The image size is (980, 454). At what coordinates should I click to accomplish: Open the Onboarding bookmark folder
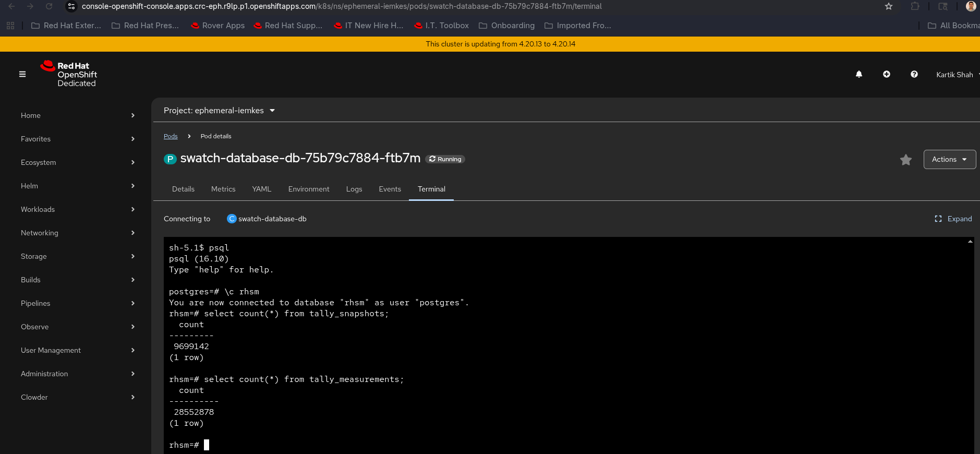click(507, 26)
